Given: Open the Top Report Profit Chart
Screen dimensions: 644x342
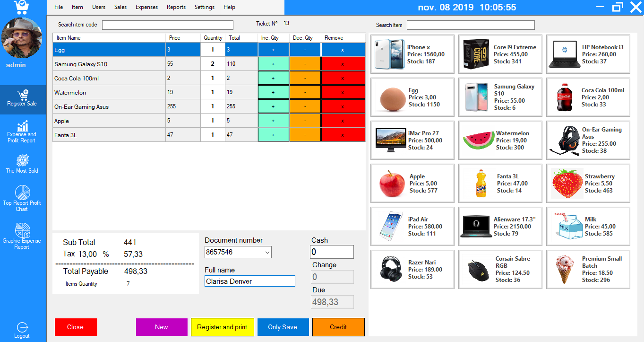Looking at the screenshot, I should coord(22,198).
